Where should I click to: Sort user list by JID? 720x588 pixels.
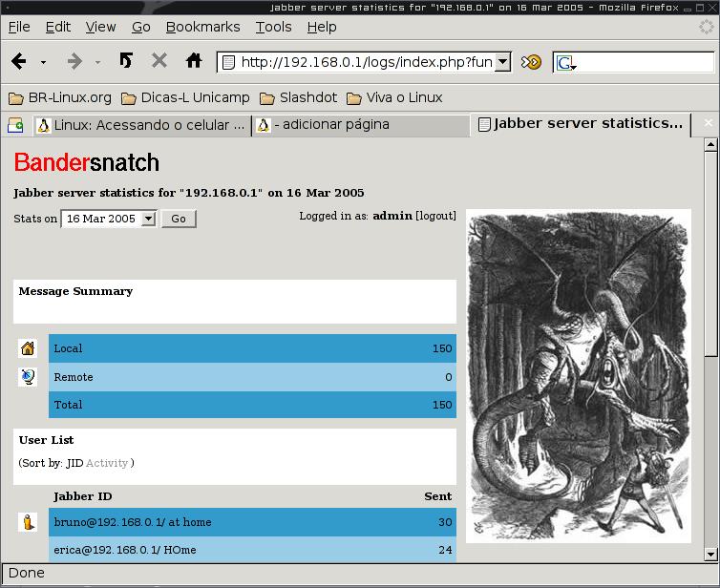click(x=74, y=463)
